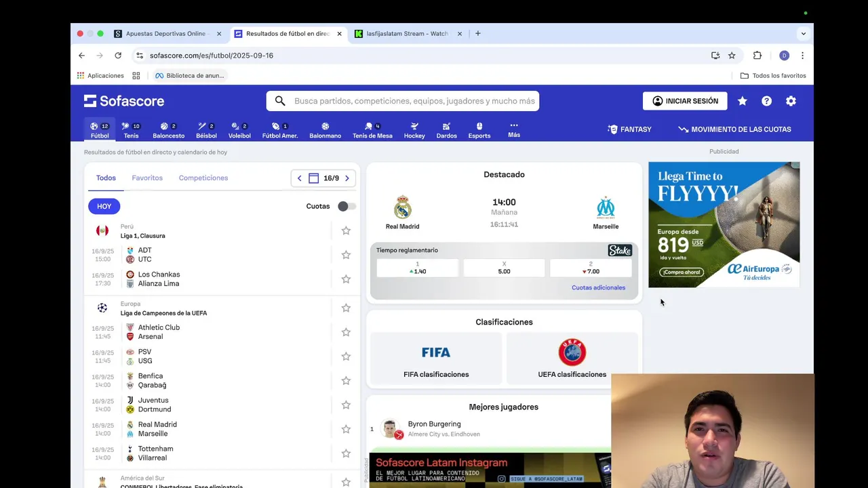Viewport: 868px width, 488px height.
Task: Open the Tenis de Mesa category
Action: pos(372,130)
